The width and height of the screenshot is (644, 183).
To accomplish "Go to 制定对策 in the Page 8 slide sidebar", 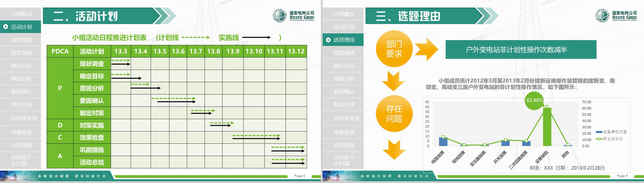I will coord(21,104).
